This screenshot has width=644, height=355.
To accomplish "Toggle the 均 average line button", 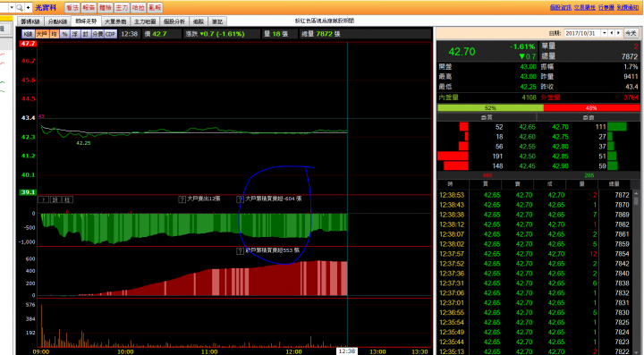I will click(x=54, y=34).
